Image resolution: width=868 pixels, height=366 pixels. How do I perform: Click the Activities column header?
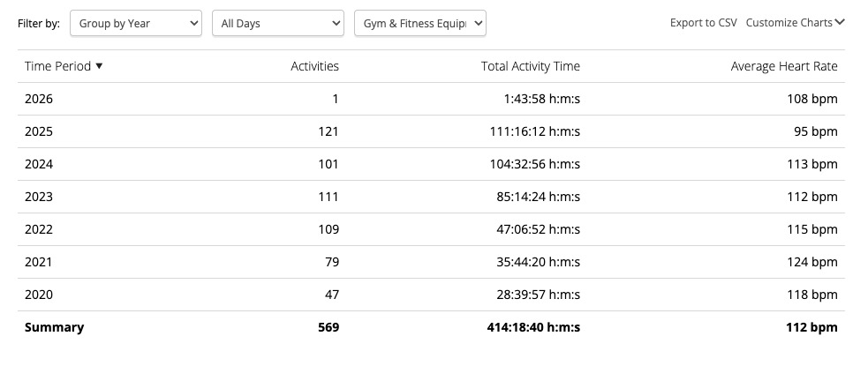click(x=314, y=66)
